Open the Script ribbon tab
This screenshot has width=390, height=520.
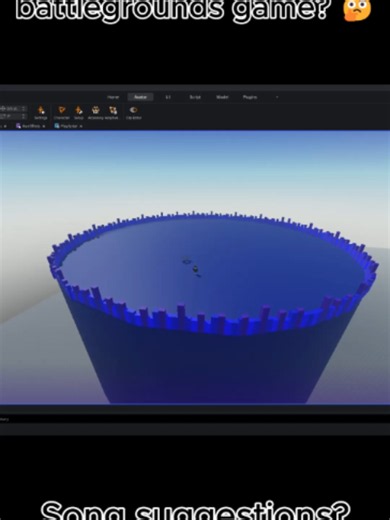(x=195, y=97)
